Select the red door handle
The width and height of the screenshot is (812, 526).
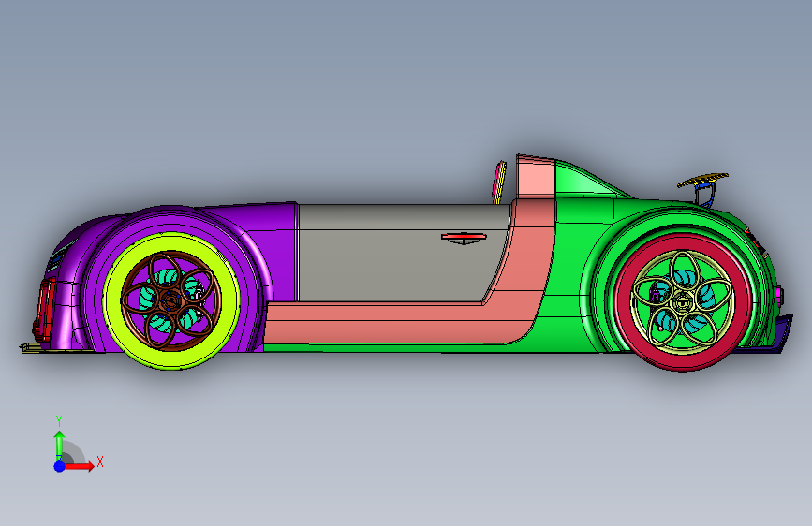[464, 237]
